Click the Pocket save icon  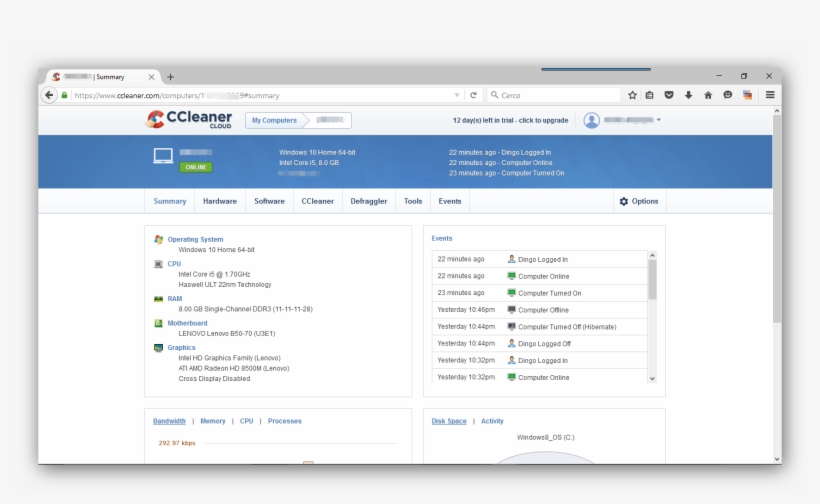[669, 95]
